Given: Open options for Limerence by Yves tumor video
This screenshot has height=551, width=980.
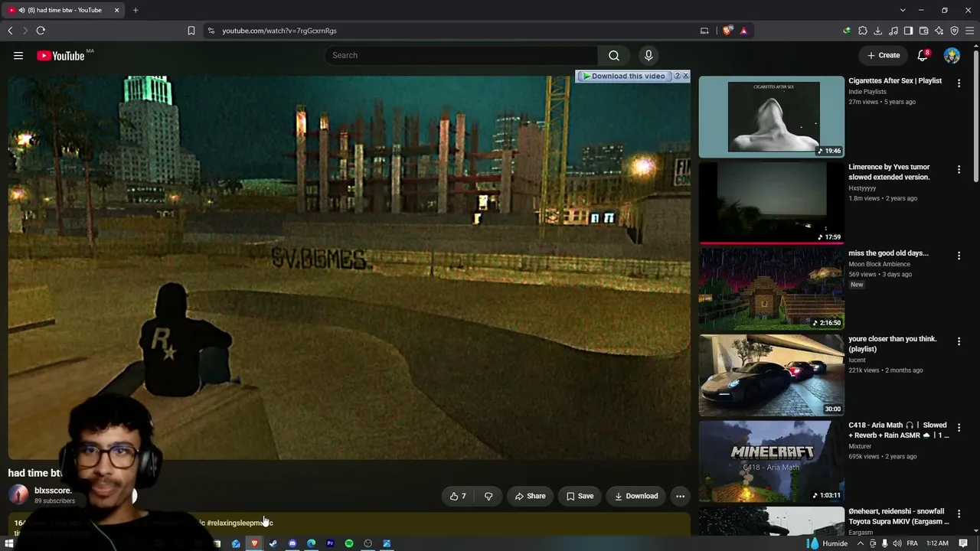Looking at the screenshot, I should click(x=959, y=169).
